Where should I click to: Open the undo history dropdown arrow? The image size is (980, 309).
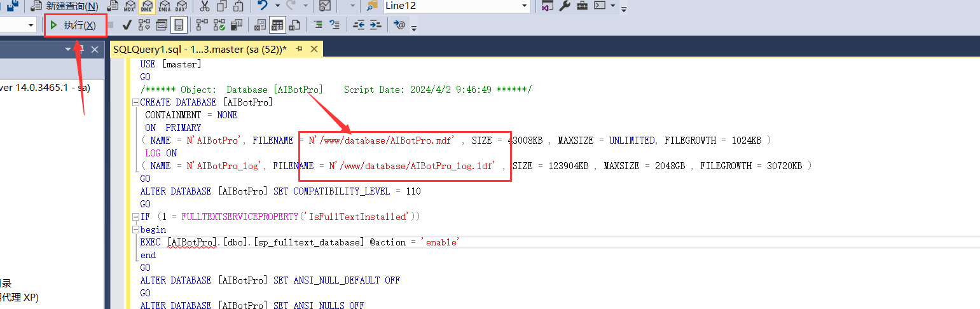(x=277, y=6)
